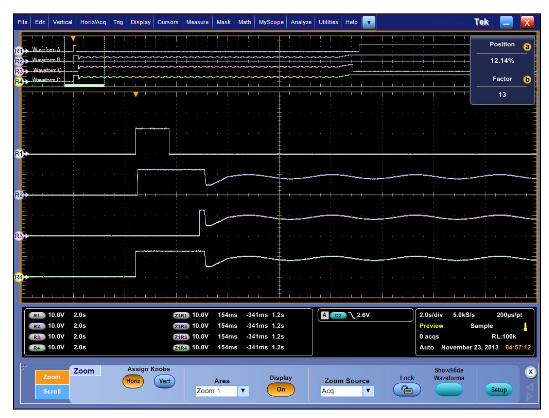Screen dimensions: 549x418
Task: Close the Zoom control panel with X
Action: (530, 372)
